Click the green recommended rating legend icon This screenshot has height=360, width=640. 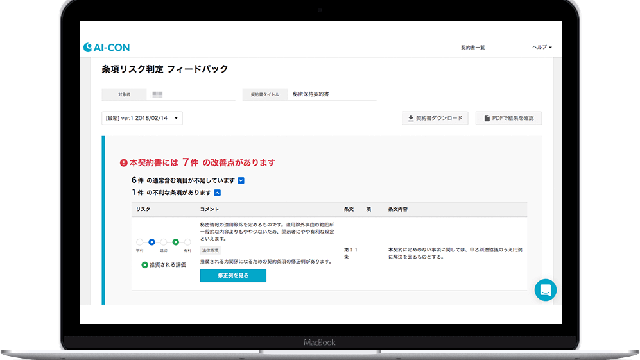click(144, 265)
